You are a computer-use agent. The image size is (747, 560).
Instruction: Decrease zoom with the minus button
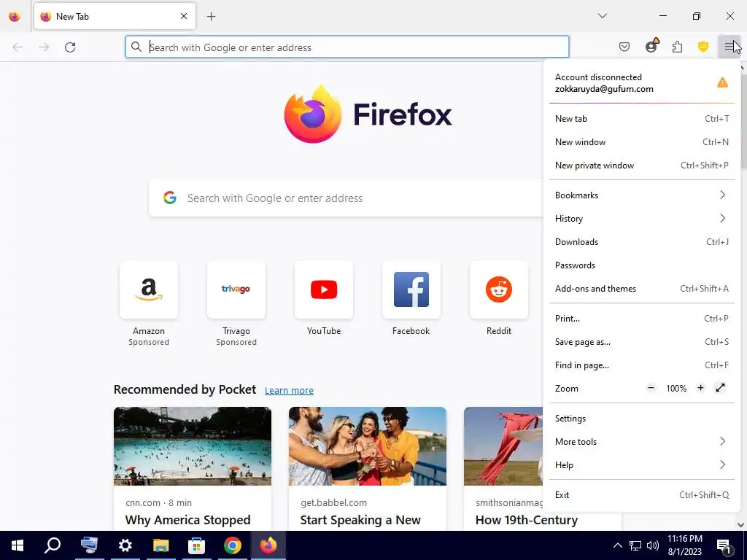tap(651, 388)
